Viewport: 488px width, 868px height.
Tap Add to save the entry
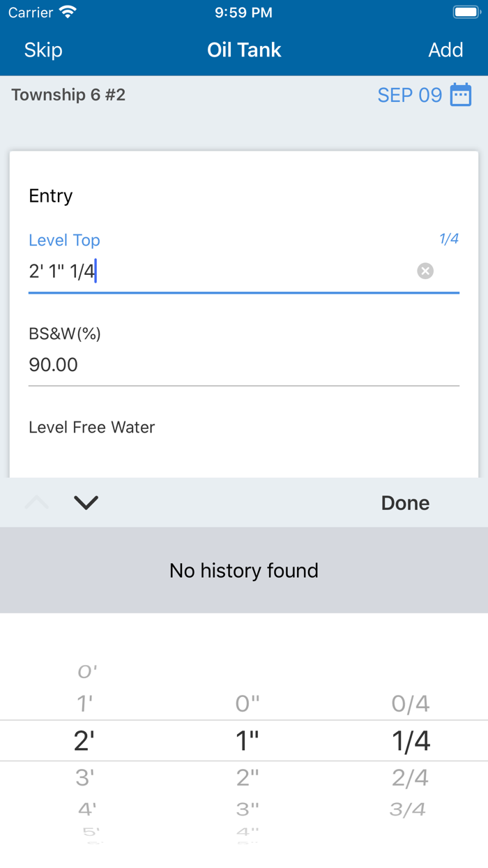point(445,50)
